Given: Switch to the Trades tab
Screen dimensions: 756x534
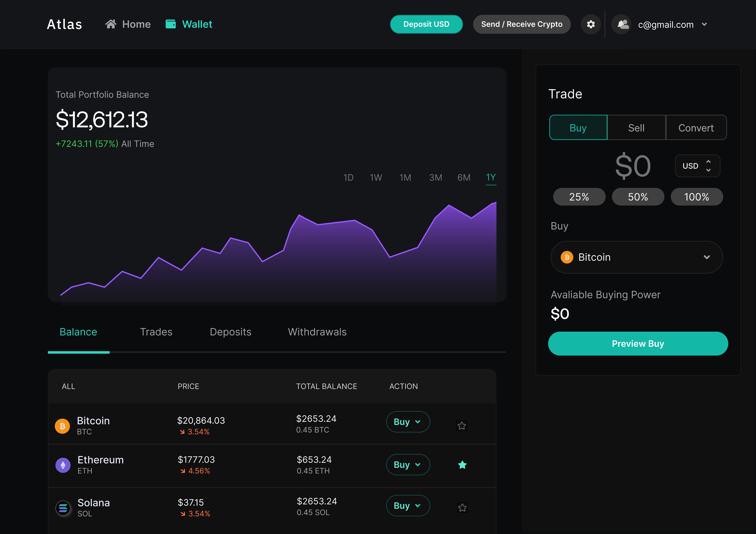Looking at the screenshot, I should click(156, 332).
